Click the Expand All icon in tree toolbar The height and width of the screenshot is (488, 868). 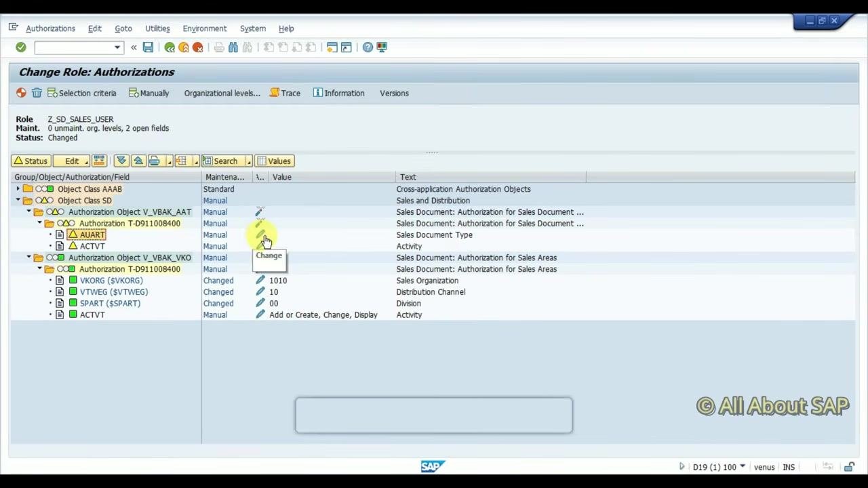(121, 161)
